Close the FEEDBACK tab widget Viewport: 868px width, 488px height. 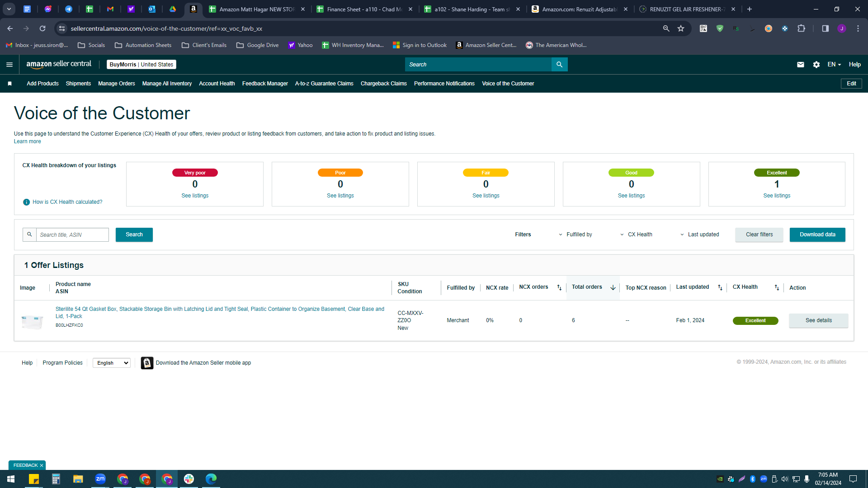point(42,465)
